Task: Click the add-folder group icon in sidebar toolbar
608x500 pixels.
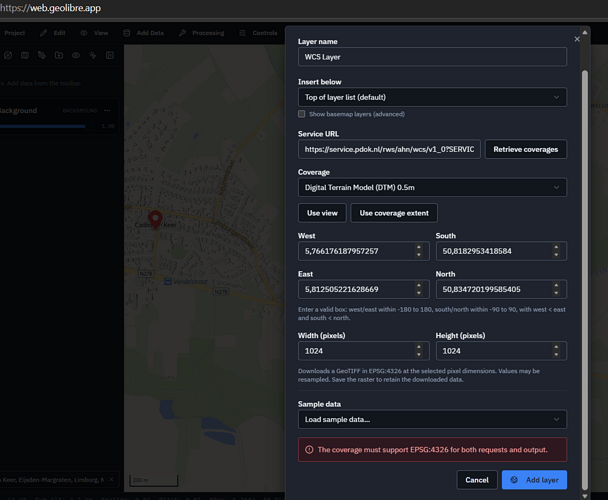Action: (59, 55)
